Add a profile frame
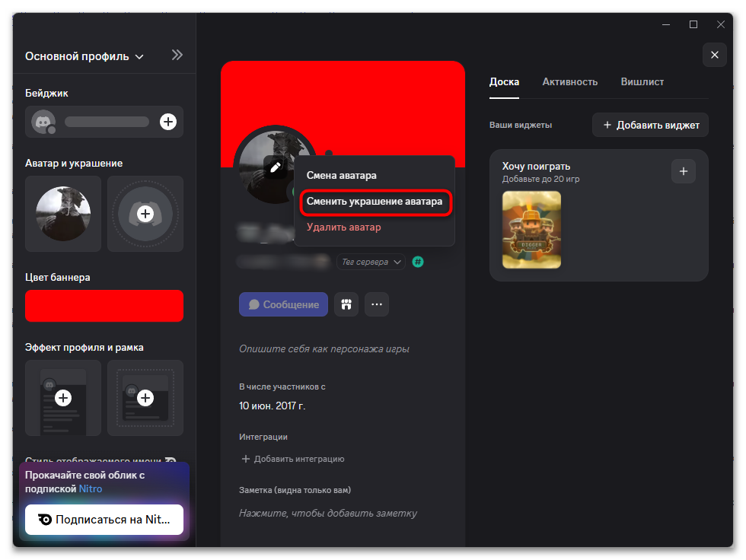The image size is (746, 560). click(x=145, y=398)
